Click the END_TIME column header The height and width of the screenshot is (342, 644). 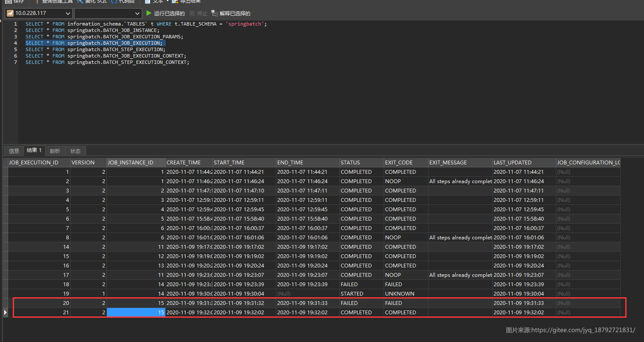[308, 163]
